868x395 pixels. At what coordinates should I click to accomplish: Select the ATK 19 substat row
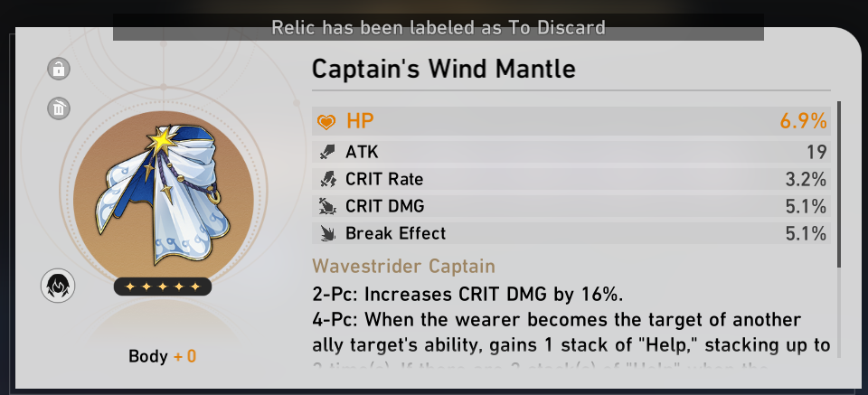tap(571, 153)
